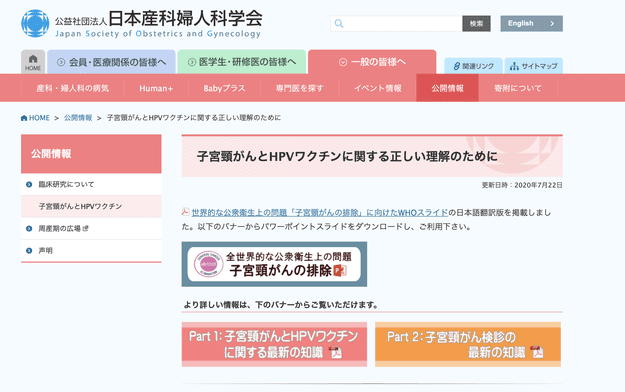This screenshot has height=392, width=625.
Task: Click the magnifier icon in search box
Action: [x=339, y=24]
